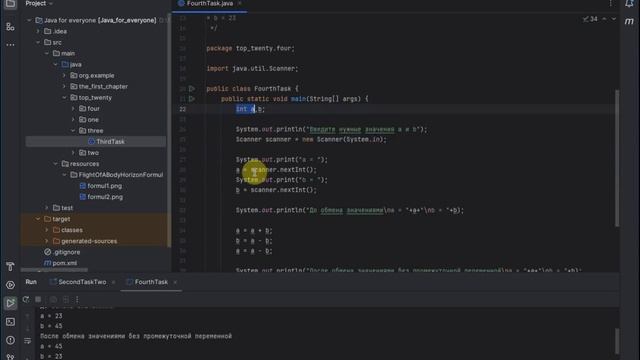Click the selected 'int a' declaration text

(x=245, y=109)
